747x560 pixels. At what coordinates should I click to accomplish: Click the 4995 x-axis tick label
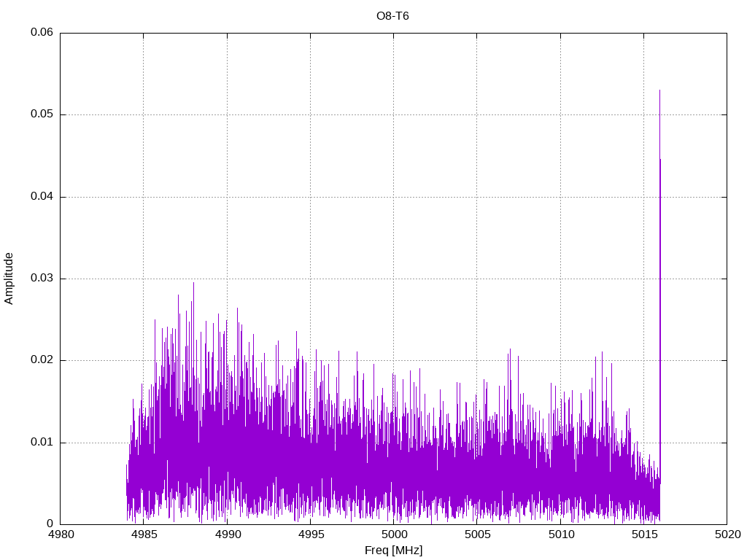pyautogui.click(x=311, y=534)
